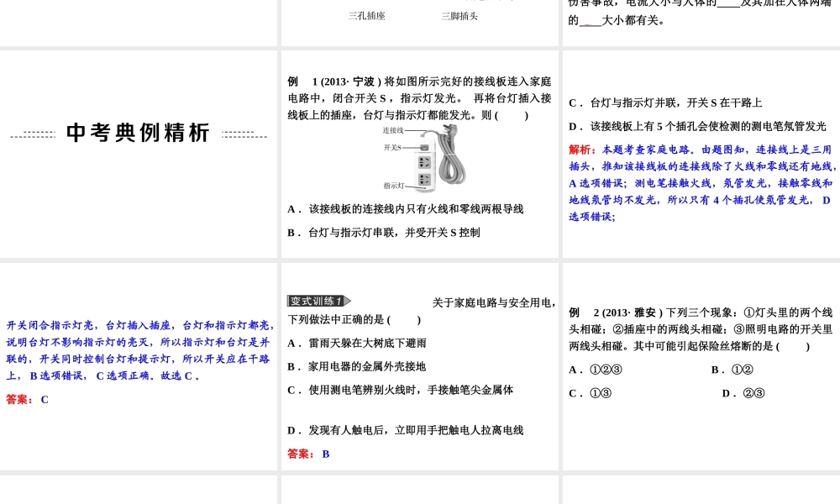Click the 三孔插座 caption label

coord(366,16)
